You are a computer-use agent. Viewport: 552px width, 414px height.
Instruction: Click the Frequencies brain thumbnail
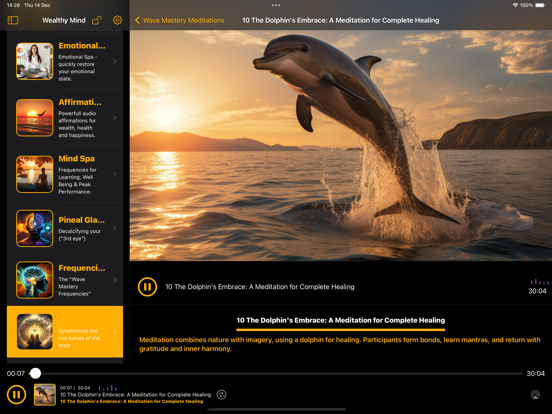point(34,280)
